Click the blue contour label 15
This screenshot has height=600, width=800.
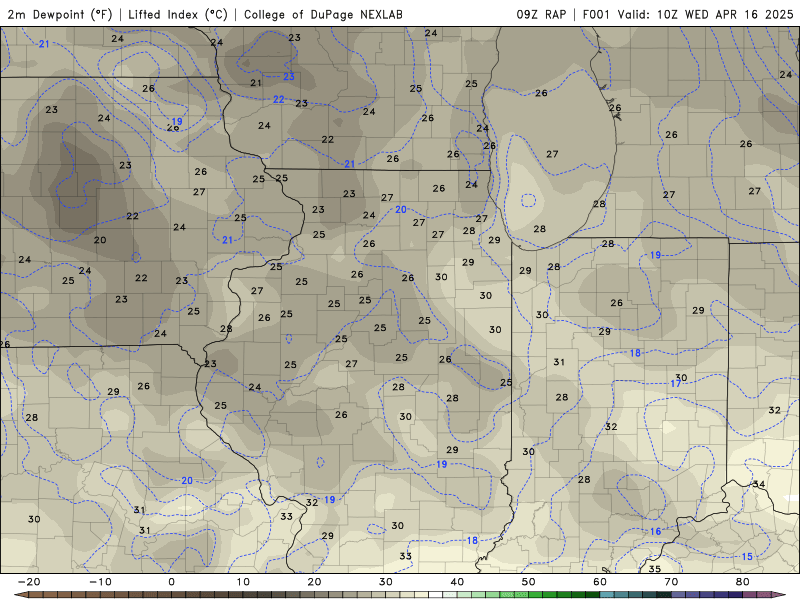747,557
